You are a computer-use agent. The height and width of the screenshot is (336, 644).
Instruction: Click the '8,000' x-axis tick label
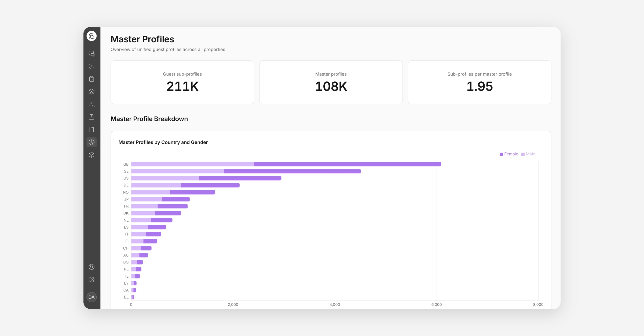click(538, 305)
